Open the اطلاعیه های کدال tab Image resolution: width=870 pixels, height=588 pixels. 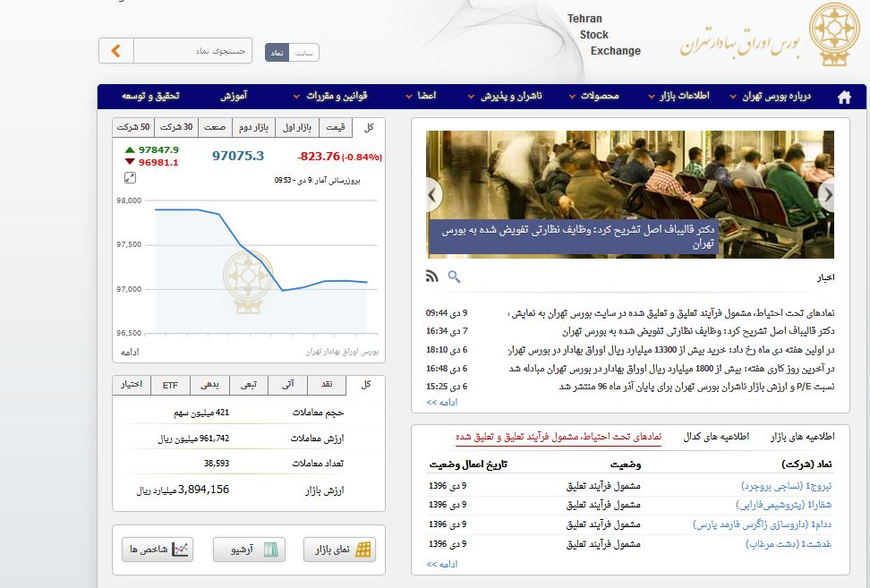click(716, 437)
